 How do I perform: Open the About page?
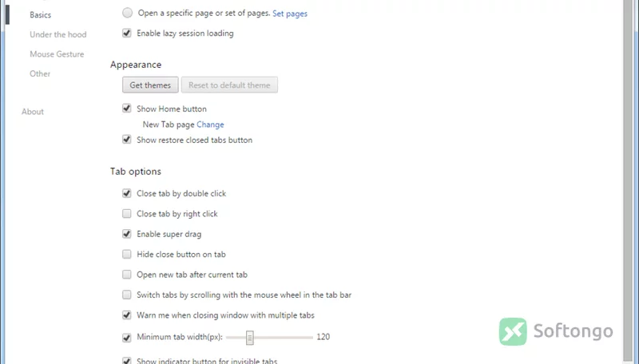point(33,112)
